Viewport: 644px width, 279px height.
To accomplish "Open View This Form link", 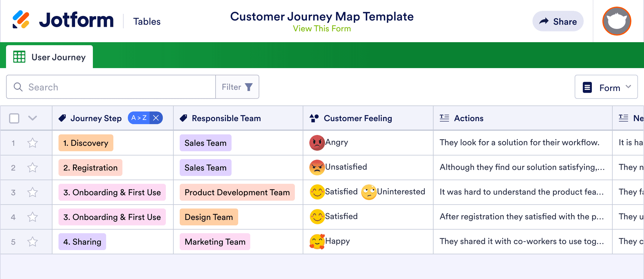I will click(322, 28).
